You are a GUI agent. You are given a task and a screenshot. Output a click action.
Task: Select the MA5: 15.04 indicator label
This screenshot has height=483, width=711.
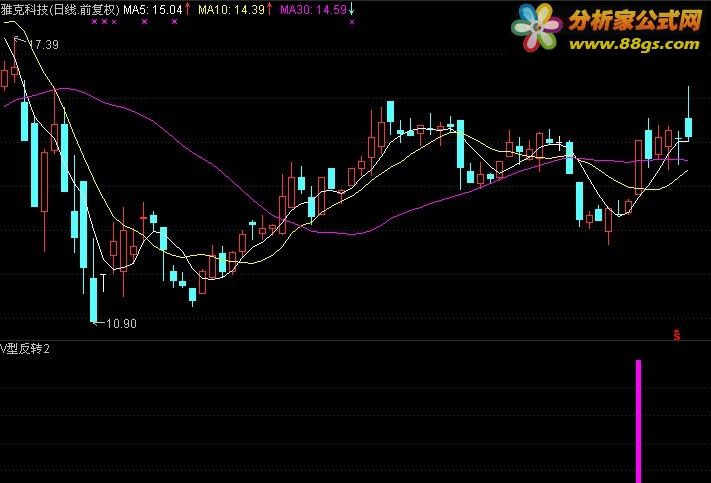pyautogui.click(x=153, y=10)
